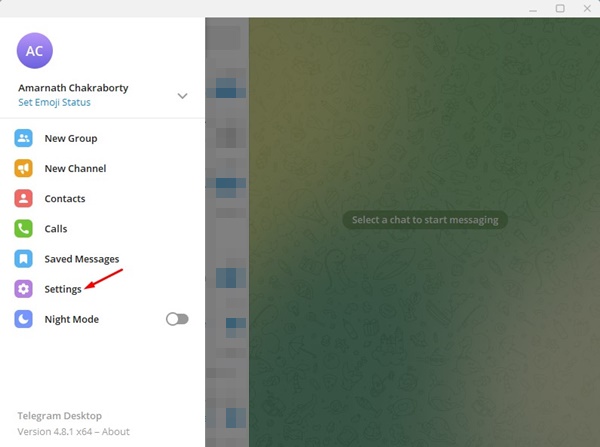Select the Contacts menu entry
This screenshot has height=447, width=600.
click(x=102, y=198)
